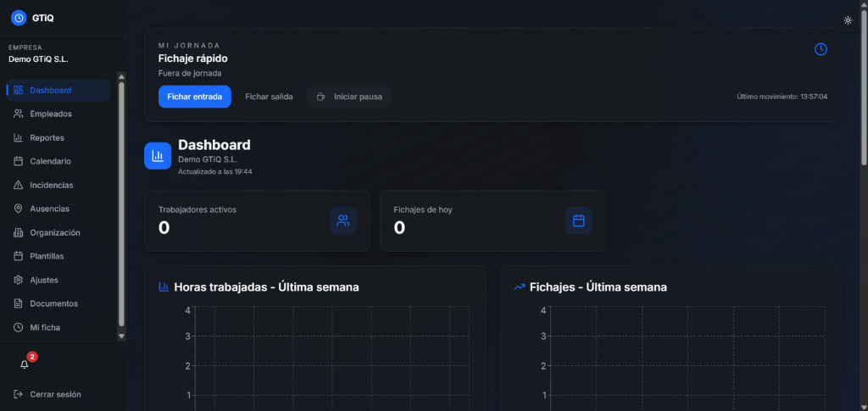This screenshot has width=868, height=411.
Task: Click the sidebar scrollbar thumb
Action: click(121, 204)
